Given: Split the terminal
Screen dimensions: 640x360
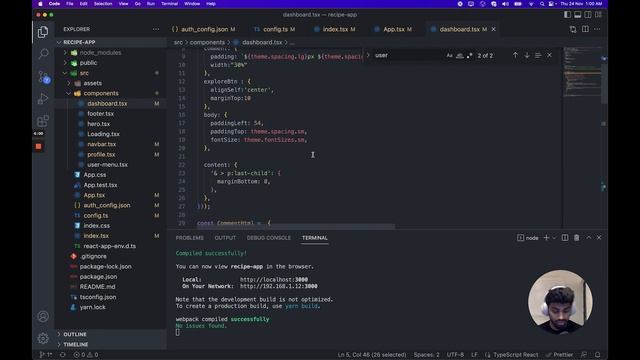Looking at the screenshot, I should [x=565, y=238].
